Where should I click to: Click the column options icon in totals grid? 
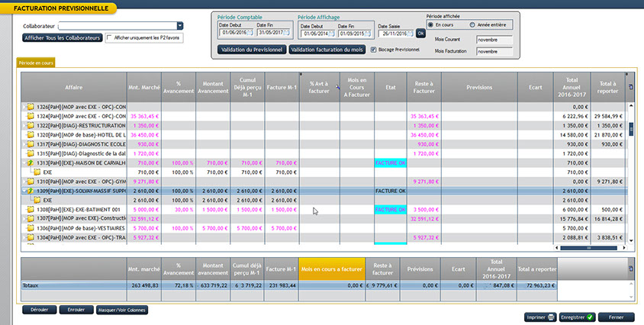(x=630, y=269)
